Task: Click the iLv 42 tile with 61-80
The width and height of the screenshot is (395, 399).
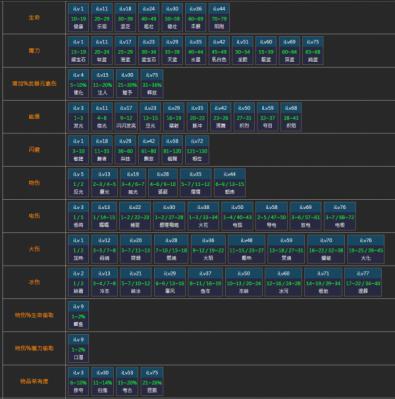Action: coord(149,150)
